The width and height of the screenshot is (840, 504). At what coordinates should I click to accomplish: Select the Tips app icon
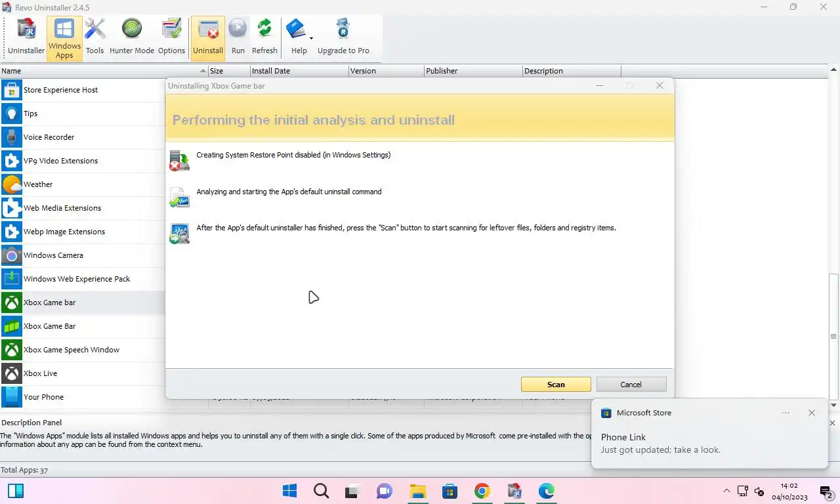11,114
